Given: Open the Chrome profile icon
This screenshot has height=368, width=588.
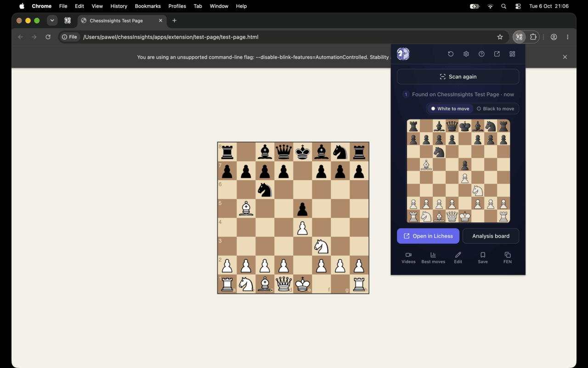Looking at the screenshot, I should click(554, 37).
